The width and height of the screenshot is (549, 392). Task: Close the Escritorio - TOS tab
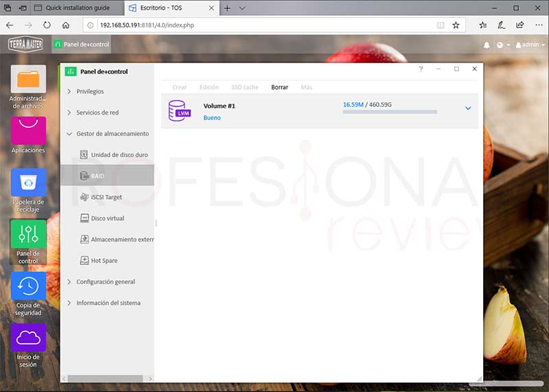(211, 8)
